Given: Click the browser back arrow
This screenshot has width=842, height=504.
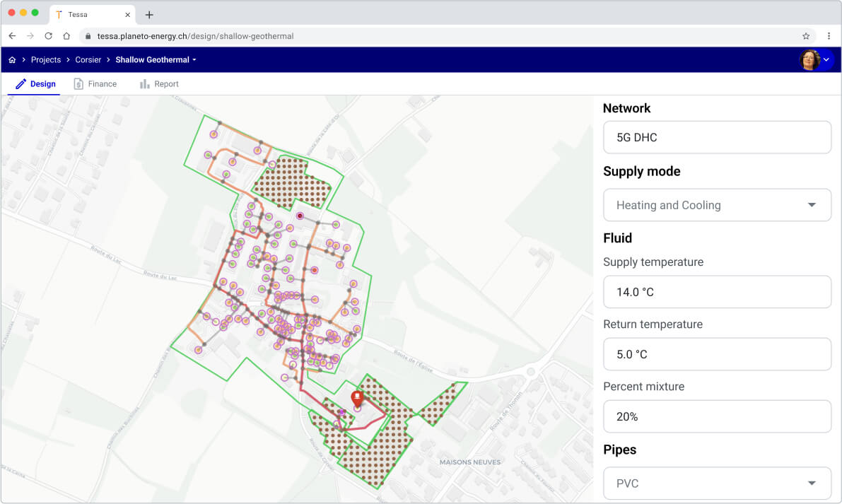Looking at the screenshot, I should click(x=12, y=35).
